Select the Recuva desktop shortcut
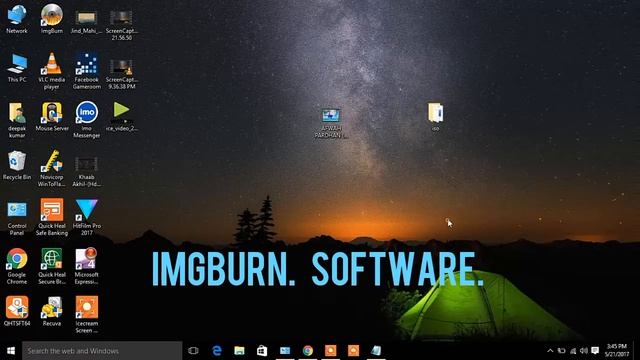The width and height of the screenshot is (640, 360). (x=52, y=311)
